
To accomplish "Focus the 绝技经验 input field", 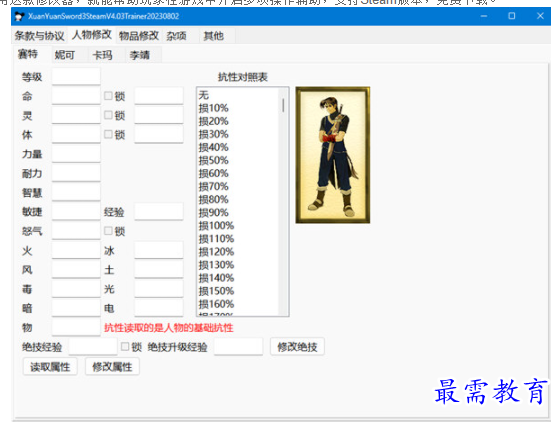I will pyautogui.click(x=93, y=346).
